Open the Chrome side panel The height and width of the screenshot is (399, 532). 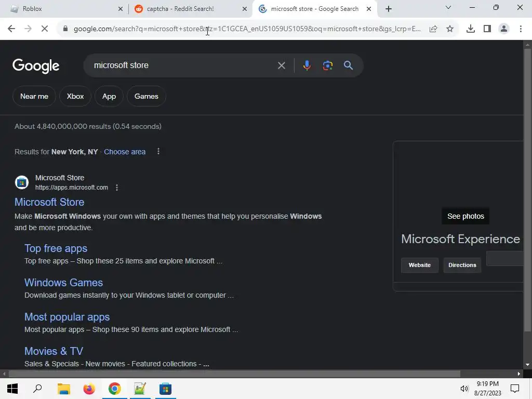tap(487, 29)
